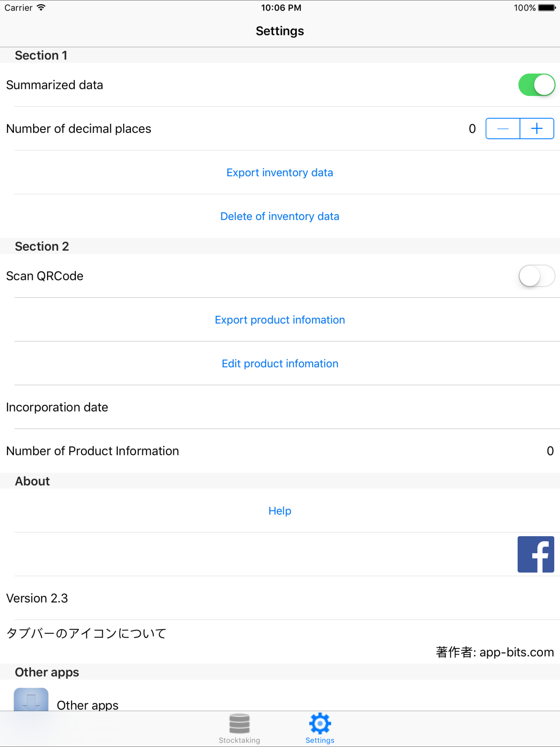Tap the Number of decimal places label
Image resolution: width=560 pixels, height=747 pixels.
pyautogui.click(x=79, y=129)
